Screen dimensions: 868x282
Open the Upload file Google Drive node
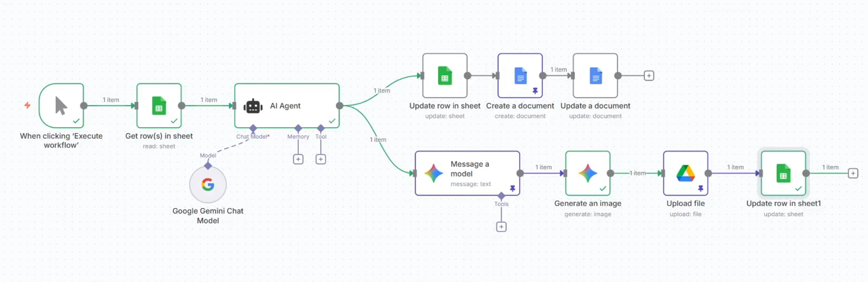click(685, 173)
